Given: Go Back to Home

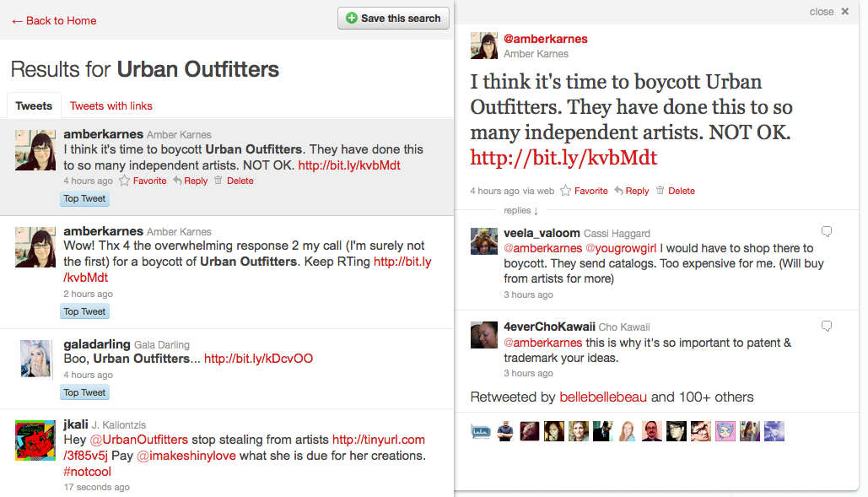Looking at the screenshot, I should tap(54, 20).
